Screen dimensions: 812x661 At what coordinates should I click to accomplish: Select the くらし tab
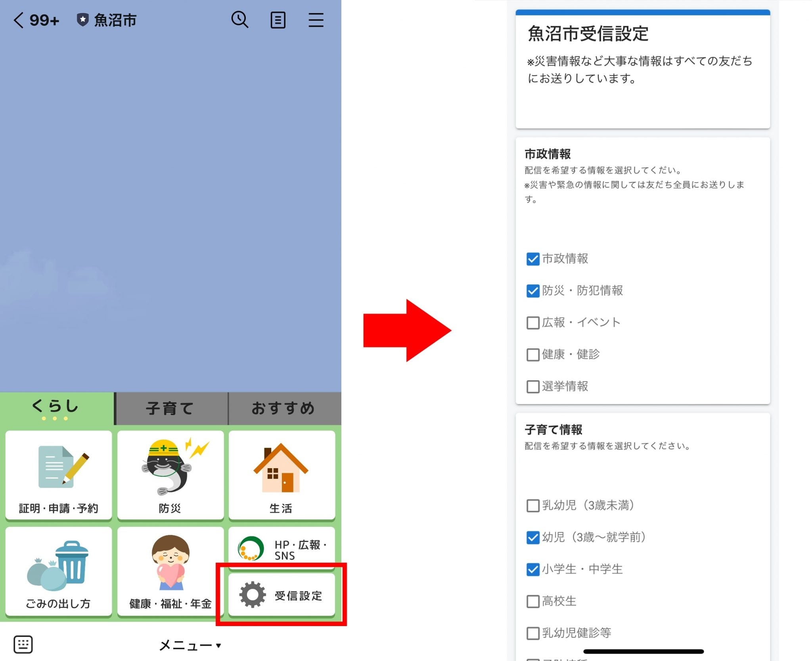pos(56,408)
